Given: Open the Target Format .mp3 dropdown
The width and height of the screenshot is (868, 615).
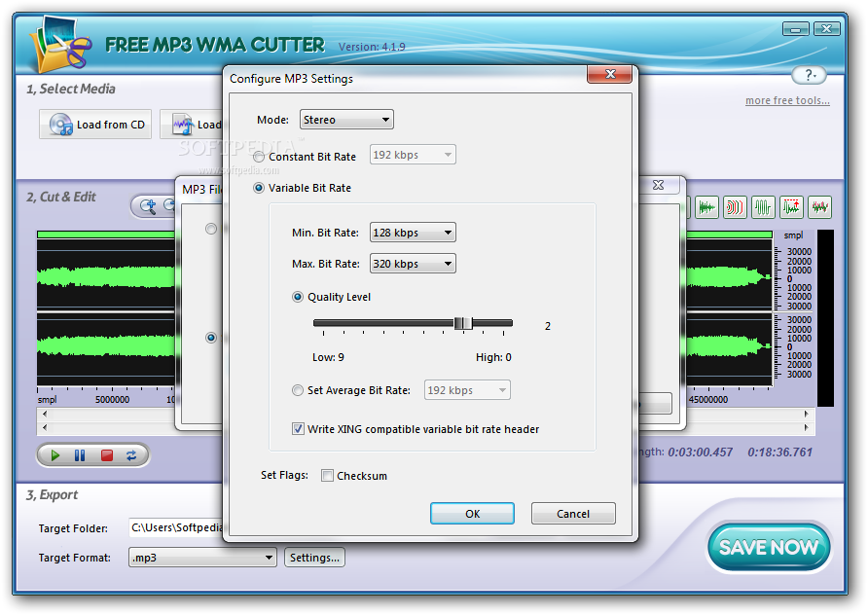Looking at the screenshot, I should point(202,558).
